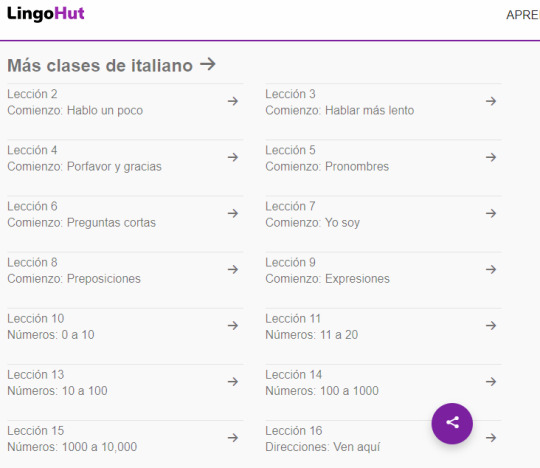Open the Más clases de italiano heading link
Screen dimensions: 540x468
[x=100, y=65]
